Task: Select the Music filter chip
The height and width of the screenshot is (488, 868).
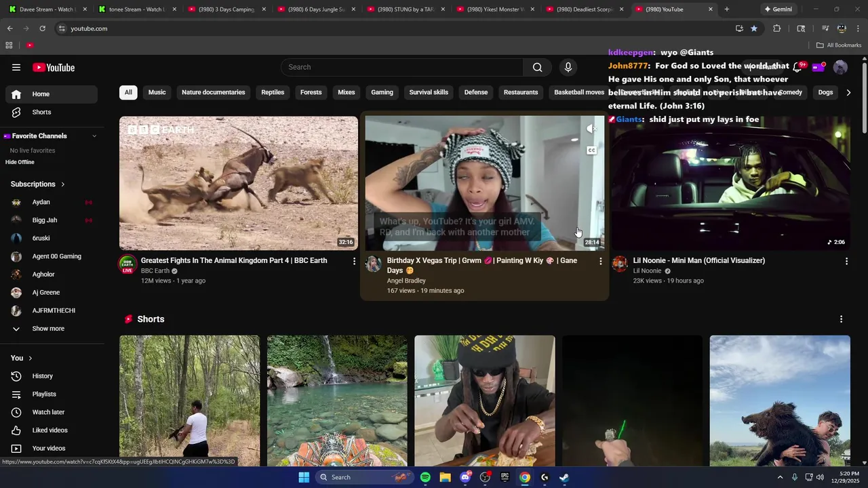Action: click(x=157, y=92)
